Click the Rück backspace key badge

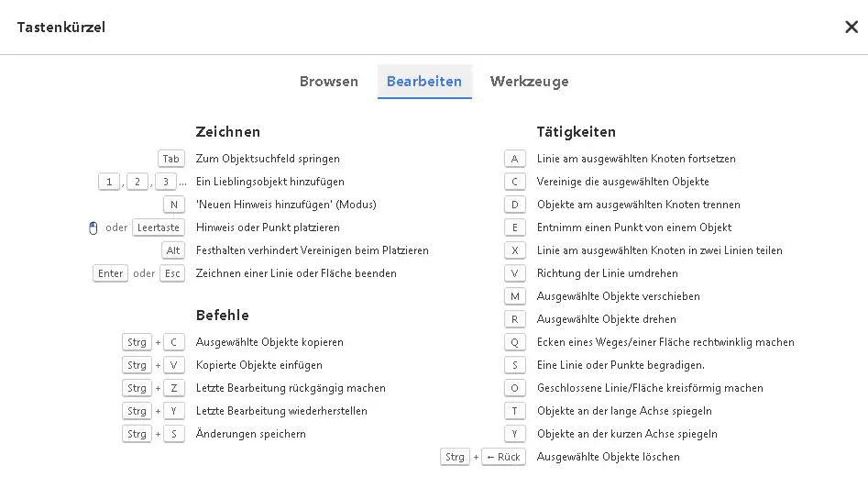tap(503, 457)
